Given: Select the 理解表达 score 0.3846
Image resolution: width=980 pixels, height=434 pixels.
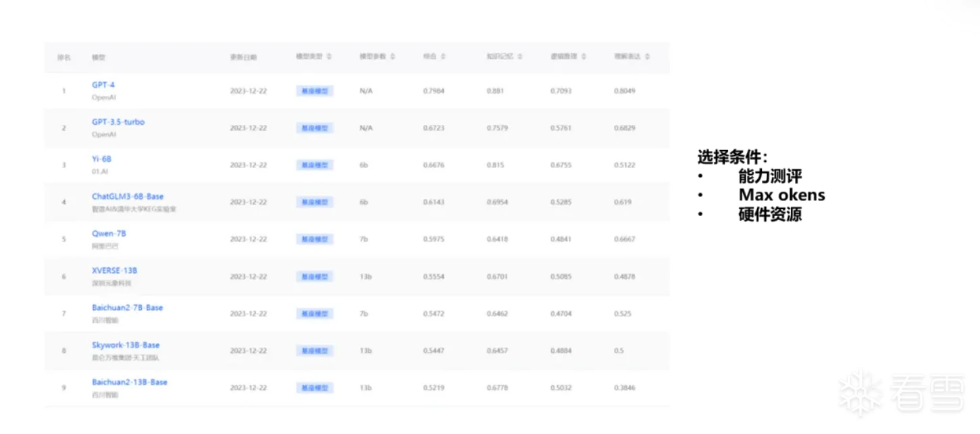Looking at the screenshot, I should pos(625,387).
